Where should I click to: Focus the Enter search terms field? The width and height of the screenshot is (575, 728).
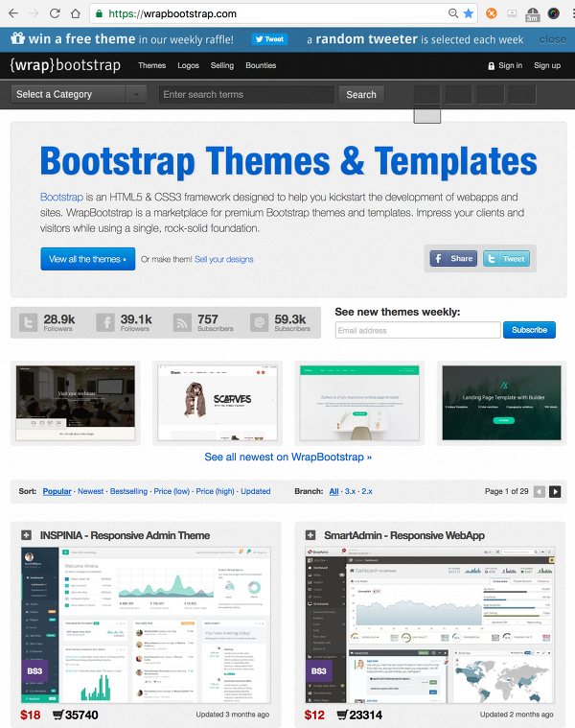(246, 94)
